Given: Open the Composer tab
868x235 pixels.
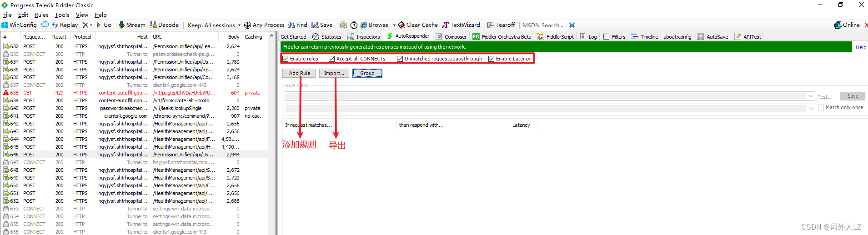Looking at the screenshot, I should (451, 37).
